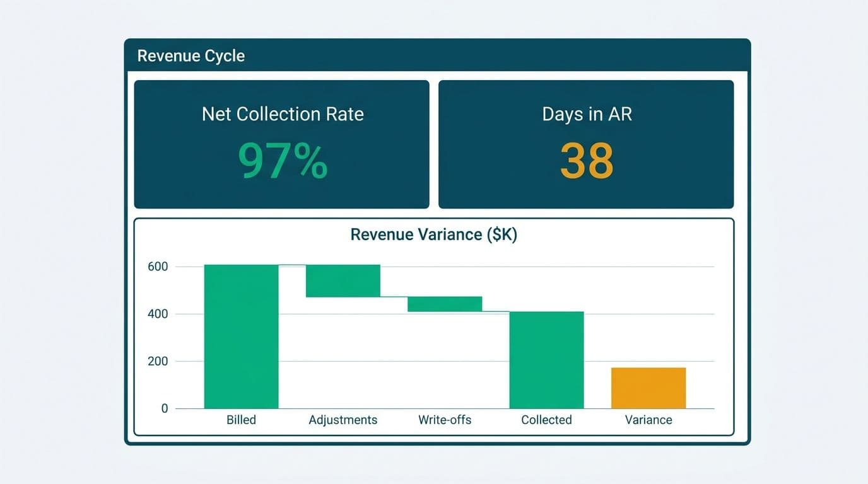Click the Write-offs axis label
The width and height of the screenshot is (868, 484).
[x=445, y=420]
